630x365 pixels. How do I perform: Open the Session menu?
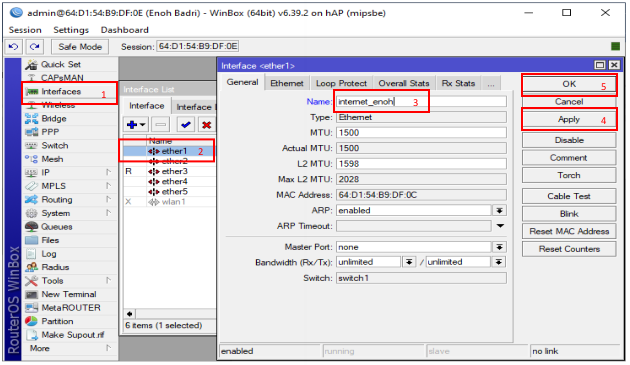tap(25, 30)
